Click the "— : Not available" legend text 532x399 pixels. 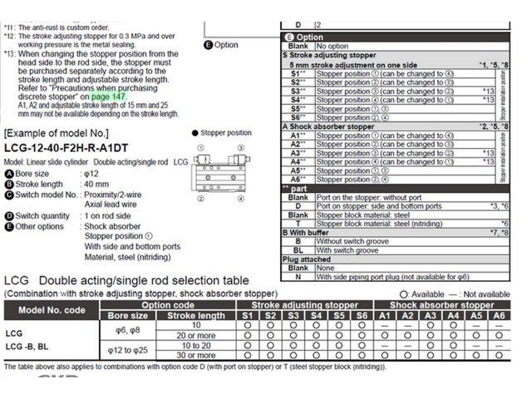[480, 294]
